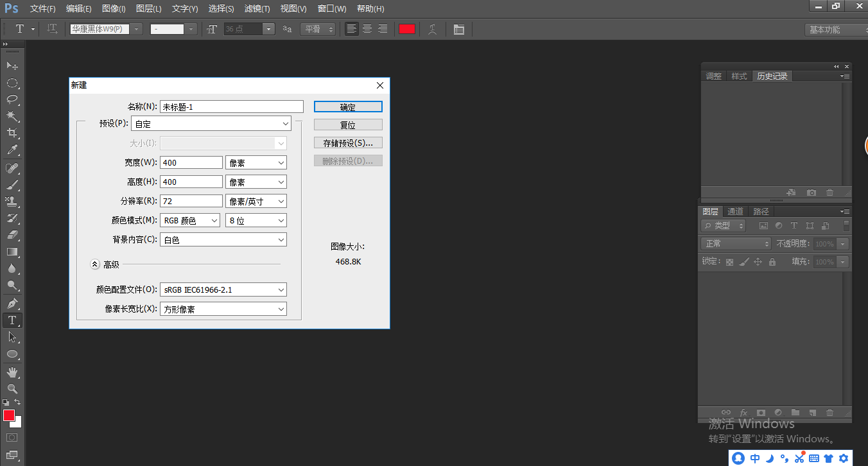The height and width of the screenshot is (466, 868).
Task: Select the Blur tool
Action: 12,268
